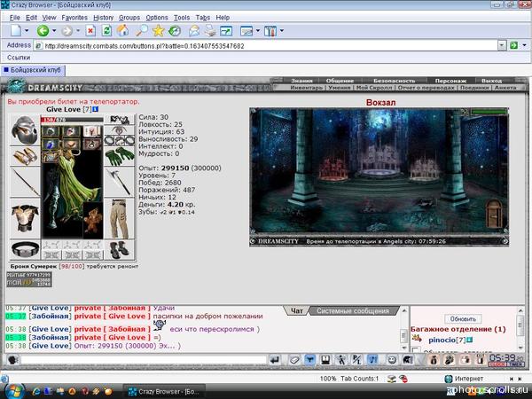The image size is (532, 399).
Task: Open the Поединки link
Action: [474, 88]
